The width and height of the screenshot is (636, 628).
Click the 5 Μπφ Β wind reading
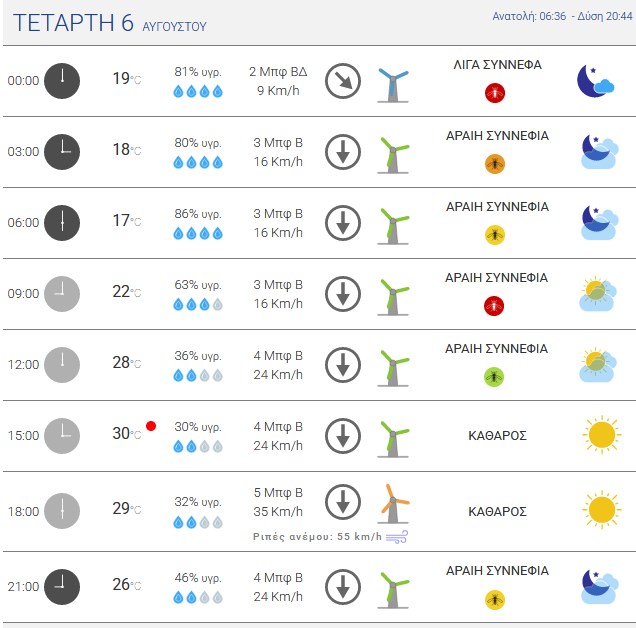click(x=278, y=493)
